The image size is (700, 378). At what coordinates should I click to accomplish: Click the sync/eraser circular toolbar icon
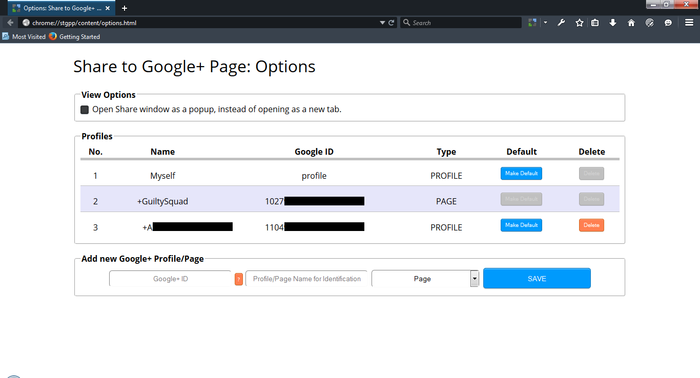pyautogui.click(x=650, y=22)
